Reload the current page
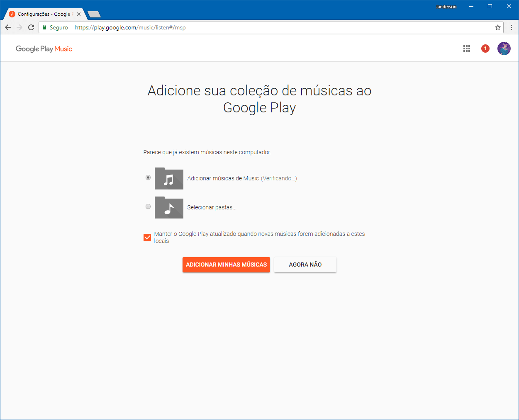The image size is (519, 420). [x=31, y=27]
